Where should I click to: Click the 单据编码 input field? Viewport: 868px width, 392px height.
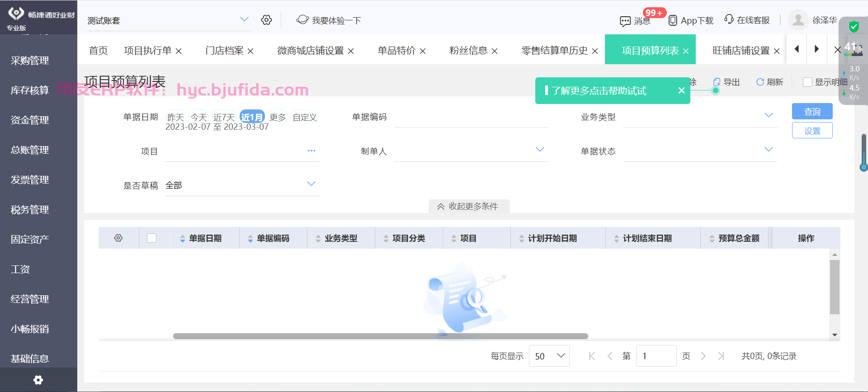[x=471, y=117]
